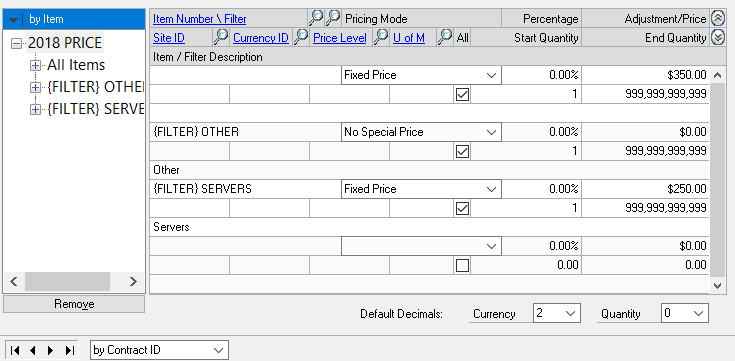Open the blank Pricing Mode dropdown
735x361 pixels.
[491, 246]
